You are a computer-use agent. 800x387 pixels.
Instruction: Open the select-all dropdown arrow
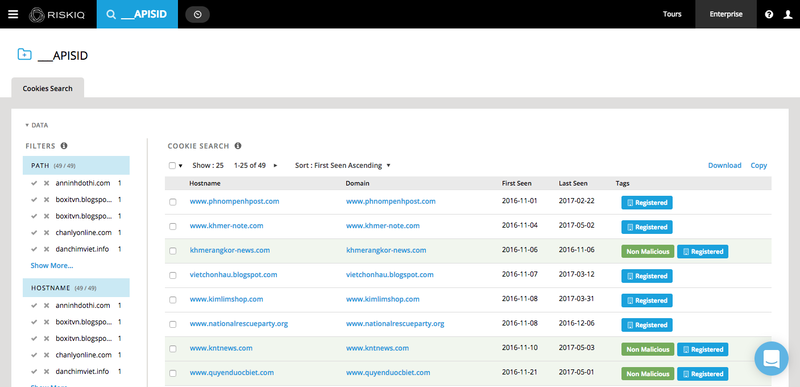(181, 166)
